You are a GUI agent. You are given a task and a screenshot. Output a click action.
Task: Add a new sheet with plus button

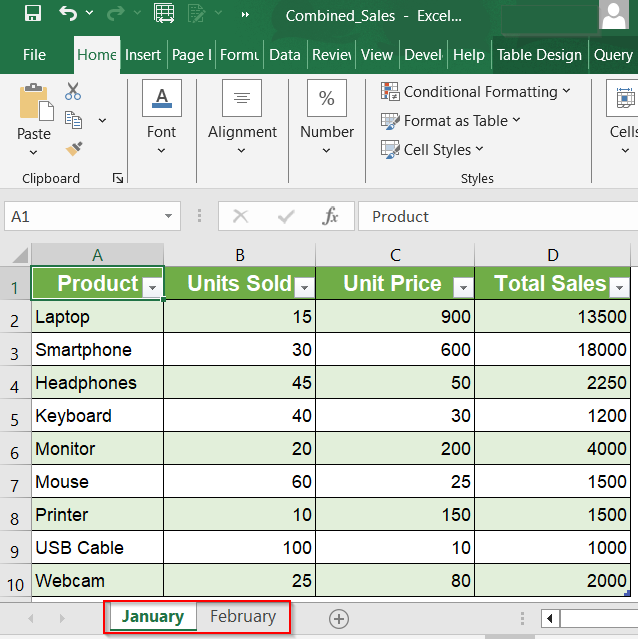pyautogui.click(x=339, y=619)
